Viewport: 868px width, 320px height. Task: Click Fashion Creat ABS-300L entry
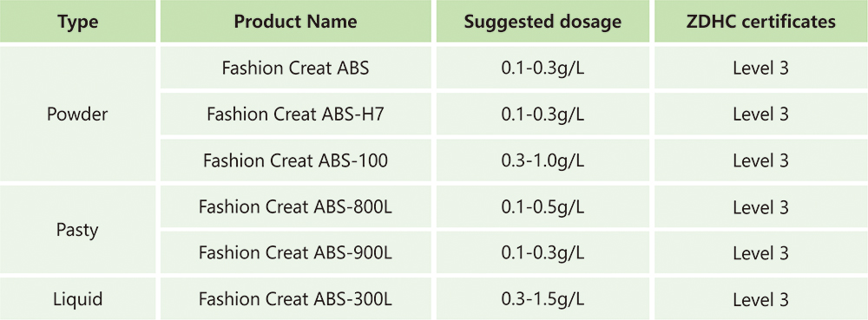pyautogui.click(x=296, y=299)
